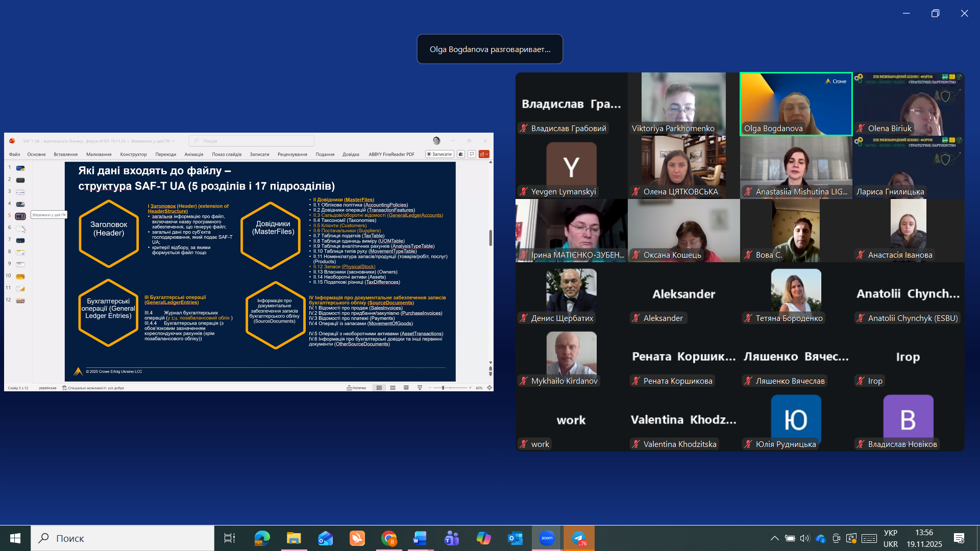Open Telegram from the taskbar
The height and width of the screenshot is (551, 980).
579,538
